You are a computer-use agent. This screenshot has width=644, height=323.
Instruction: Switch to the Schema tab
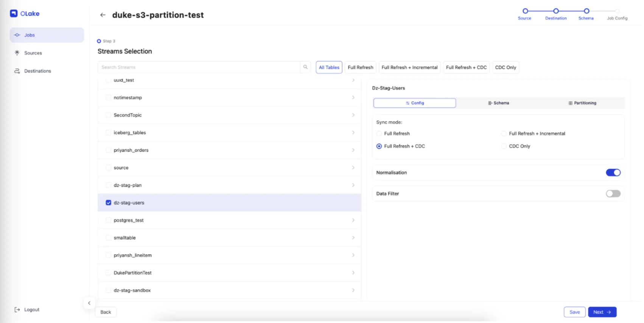[x=498, y=103]
